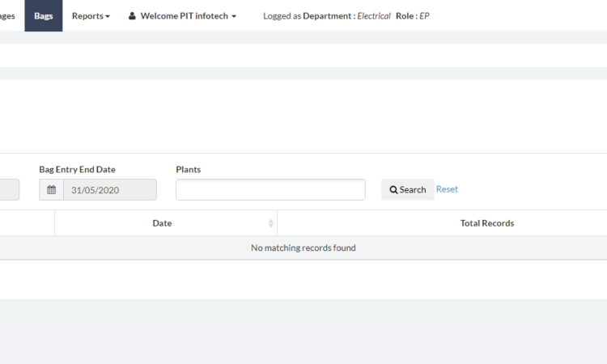Expand the Welcome PIT infotech user menu

coord(182,15)
